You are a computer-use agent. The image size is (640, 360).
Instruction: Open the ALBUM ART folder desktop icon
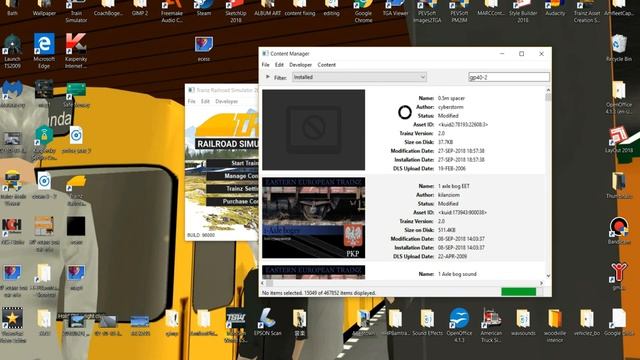(x=267, y=8)
